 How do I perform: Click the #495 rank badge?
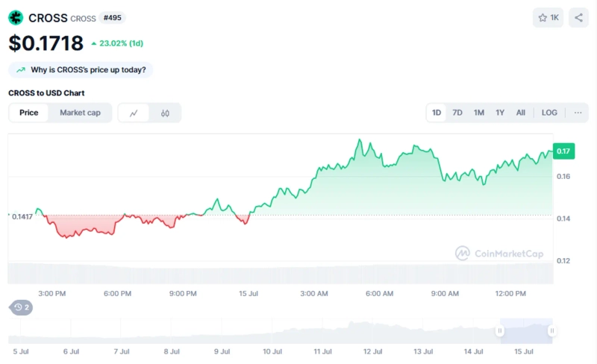[x=112, y=18]
